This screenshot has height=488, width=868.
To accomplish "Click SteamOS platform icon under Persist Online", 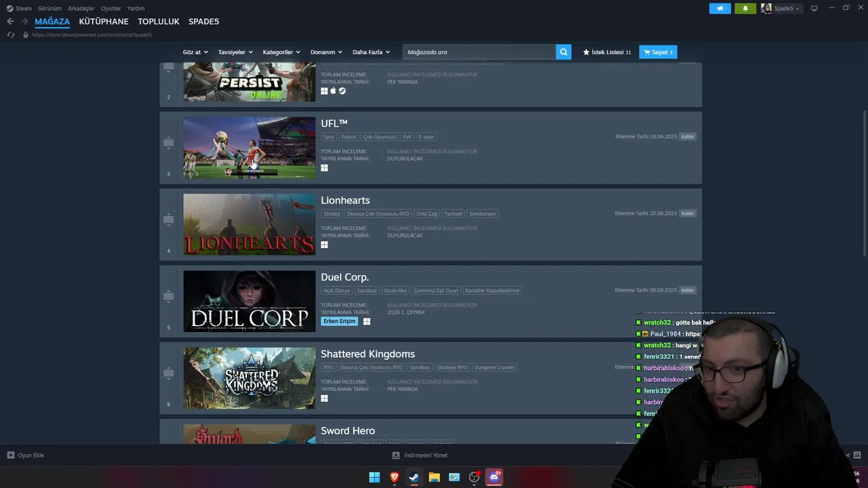I will click(342, 91).
